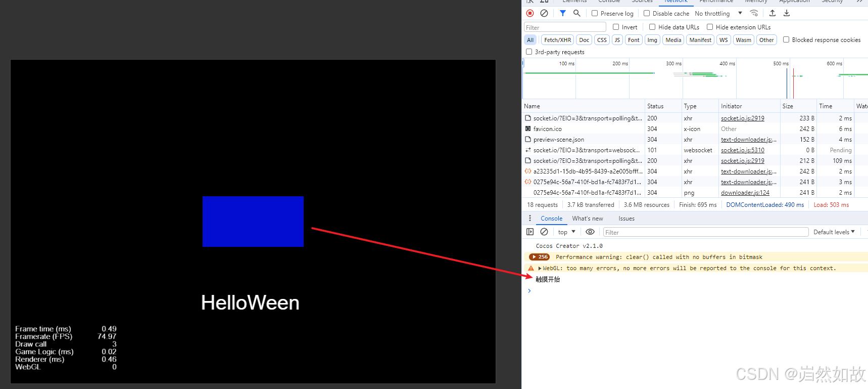Switch to Issues drawer tab
The height and width of the screenshot is (389, 868).
[626, 219]
